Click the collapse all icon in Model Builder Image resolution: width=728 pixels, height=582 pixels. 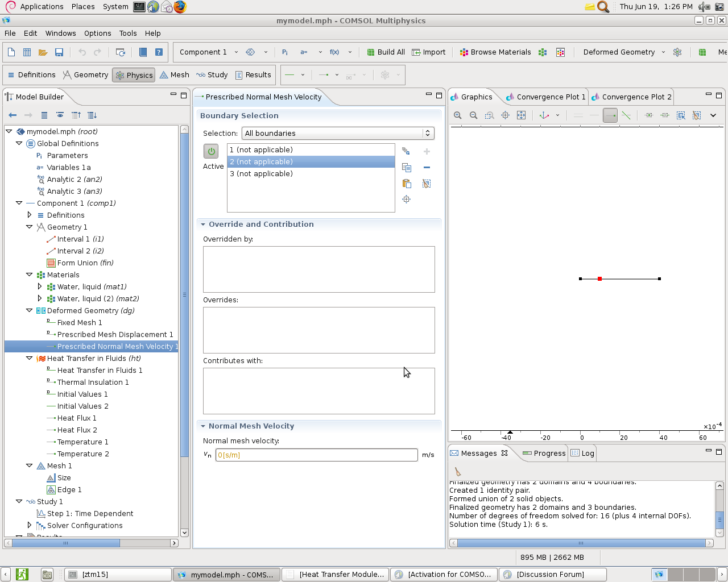(x=44, y=115)
